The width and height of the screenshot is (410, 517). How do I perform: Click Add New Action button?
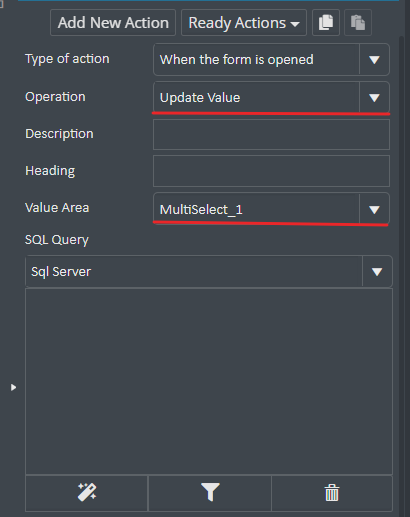click(x=113, y=23)
